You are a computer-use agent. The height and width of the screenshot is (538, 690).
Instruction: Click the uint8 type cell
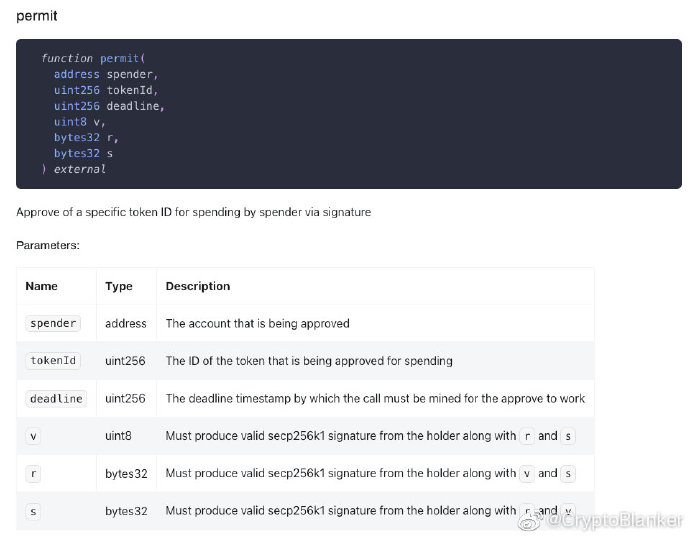(x=119, y=436)
